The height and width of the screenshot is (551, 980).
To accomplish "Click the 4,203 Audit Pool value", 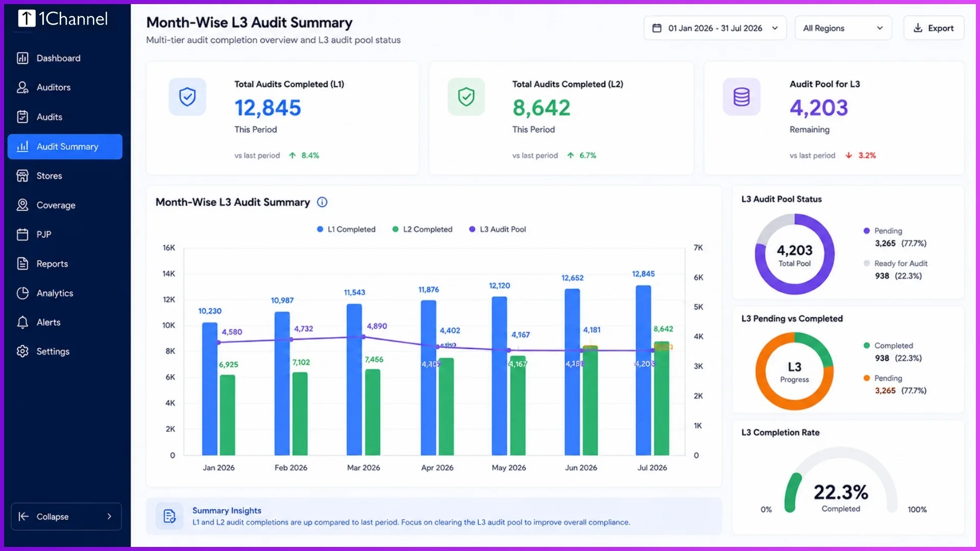I will click(x=819, y=108).
